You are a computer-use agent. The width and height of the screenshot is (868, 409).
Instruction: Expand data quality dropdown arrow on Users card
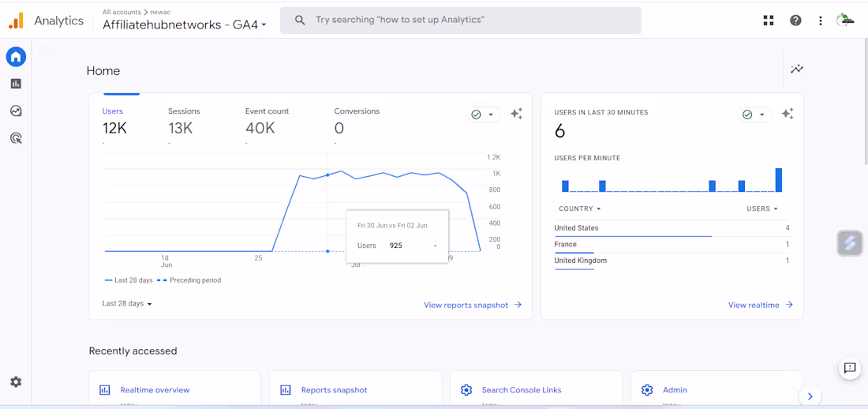[491, 114]
